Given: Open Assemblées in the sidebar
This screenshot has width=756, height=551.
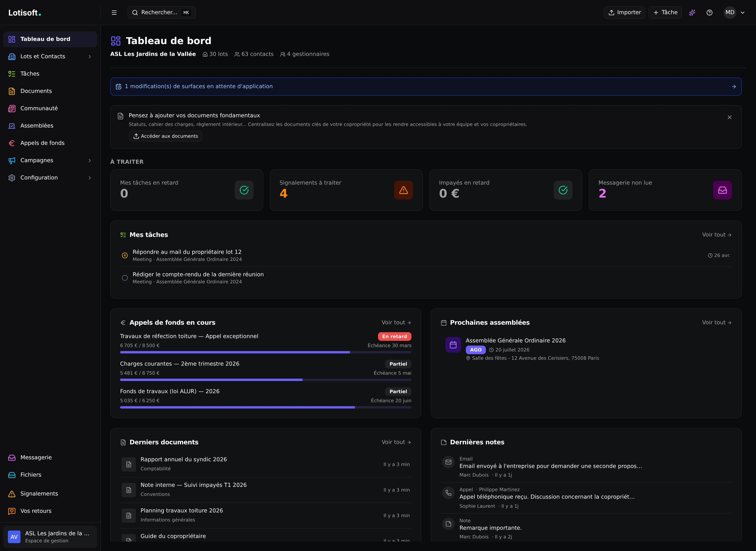Looking at the screenshot, I should [50, 126].
